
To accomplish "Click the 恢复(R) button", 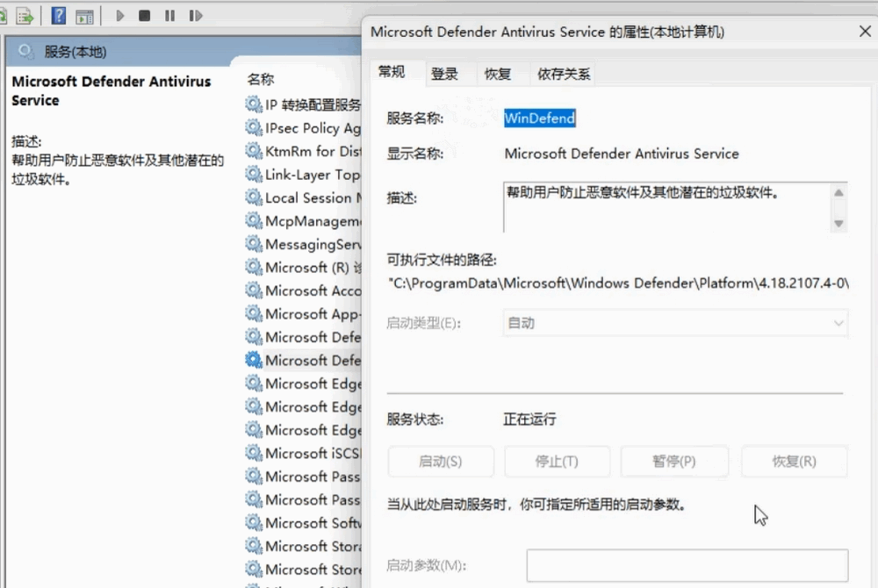I will point(795,462).
